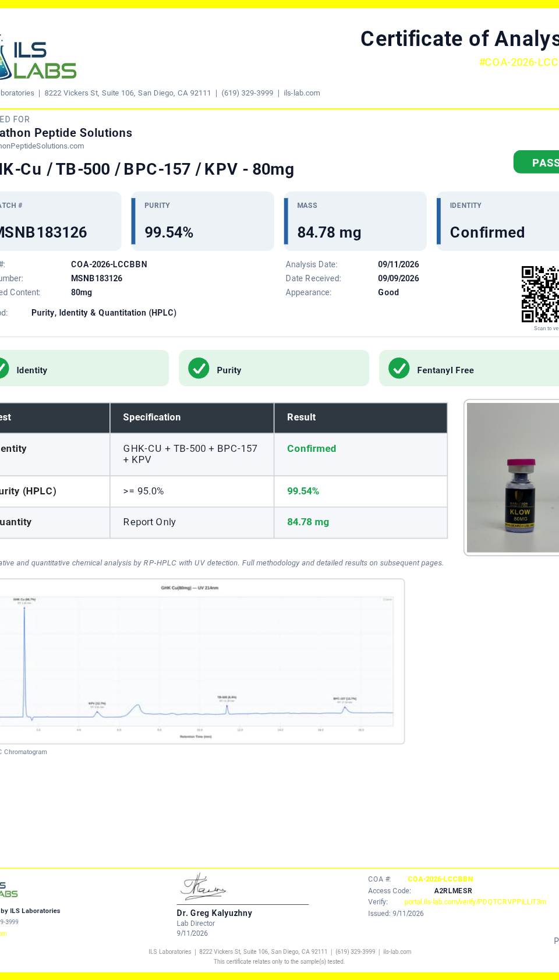Click the green PASS badge
This screenshot has height=980, width=559.
coord(536,162)
